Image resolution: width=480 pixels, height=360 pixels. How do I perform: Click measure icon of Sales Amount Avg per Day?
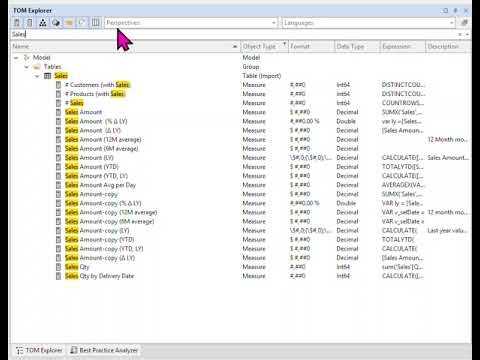(58, 185)
